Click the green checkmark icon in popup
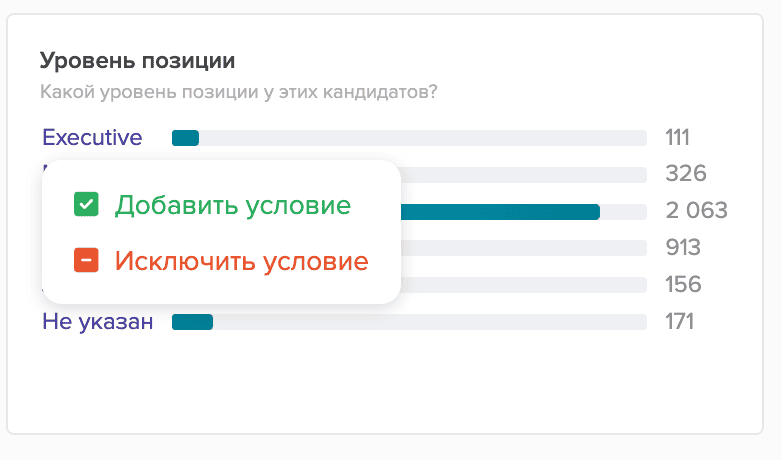This screenshot has height=460, width=782. [x=86, y=205]
